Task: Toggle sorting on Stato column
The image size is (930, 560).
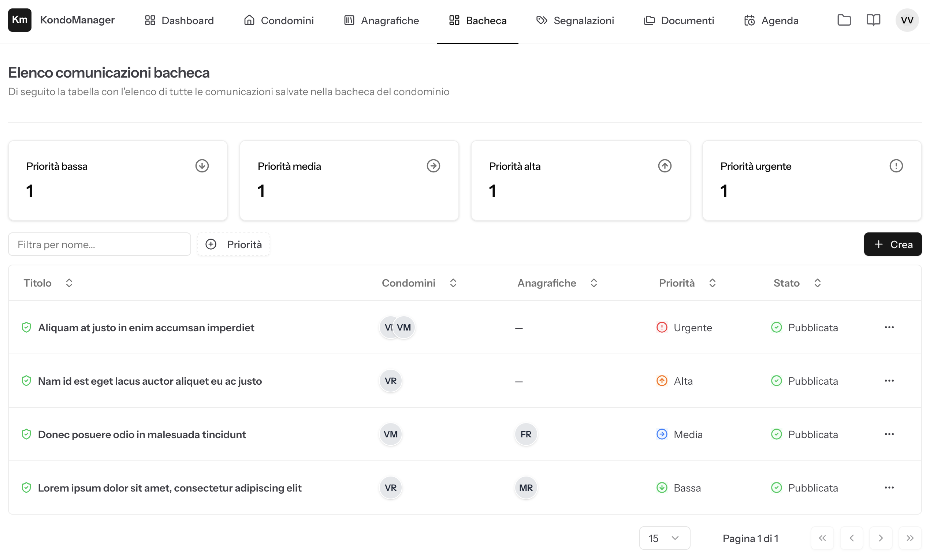Action: 797,283
